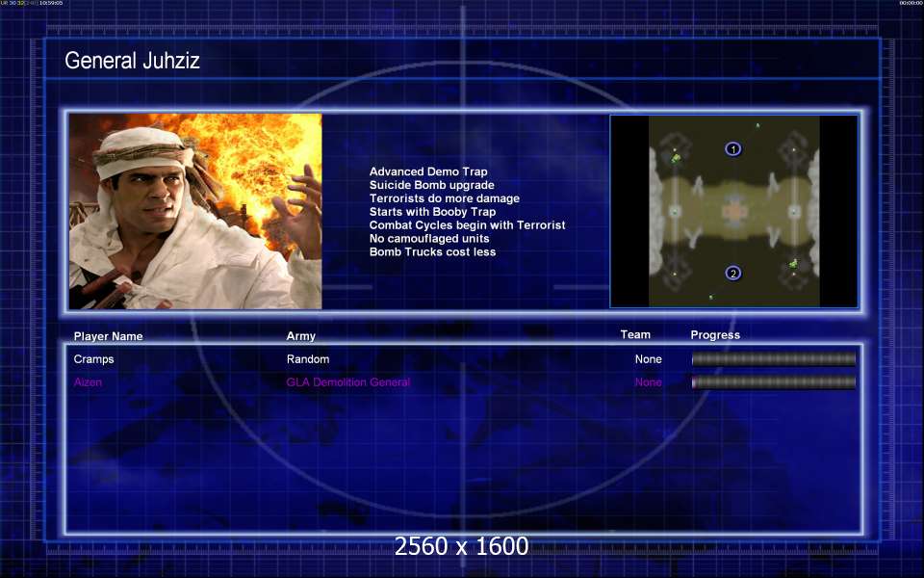The width and height of the screenshot is (924, 578).
Task: Click the Army column header
Action: pyautogui.click(x=300, y=336)
